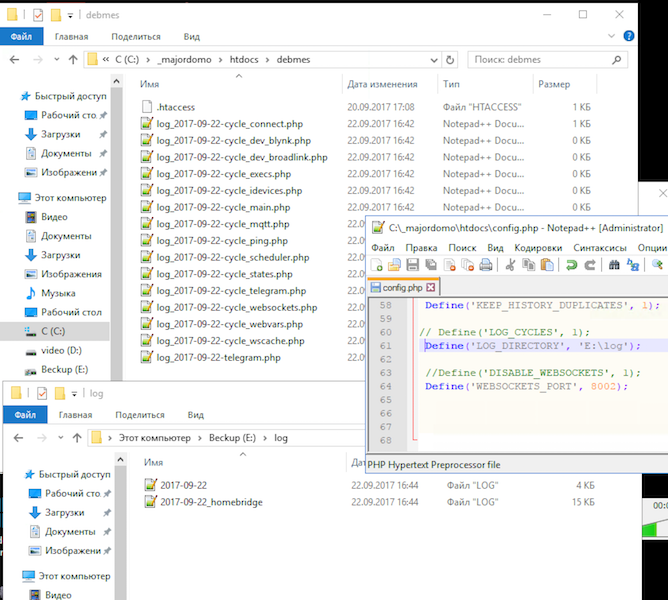Click the Find binoculars icon in Notepad++

(614, 265)
